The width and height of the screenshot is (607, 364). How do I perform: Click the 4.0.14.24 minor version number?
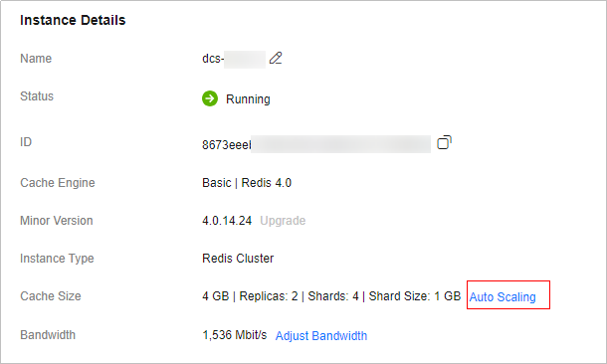(x=227, y=221)
